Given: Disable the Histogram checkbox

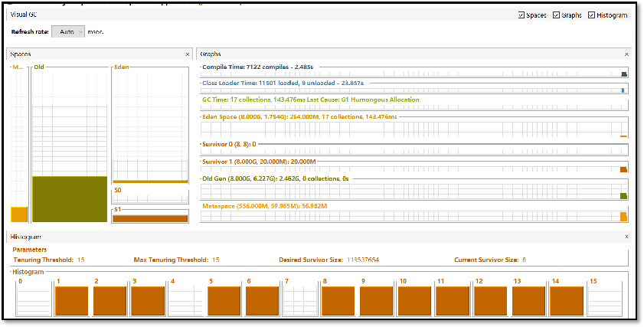Looking at the screenshot, I should coord(591,15).
